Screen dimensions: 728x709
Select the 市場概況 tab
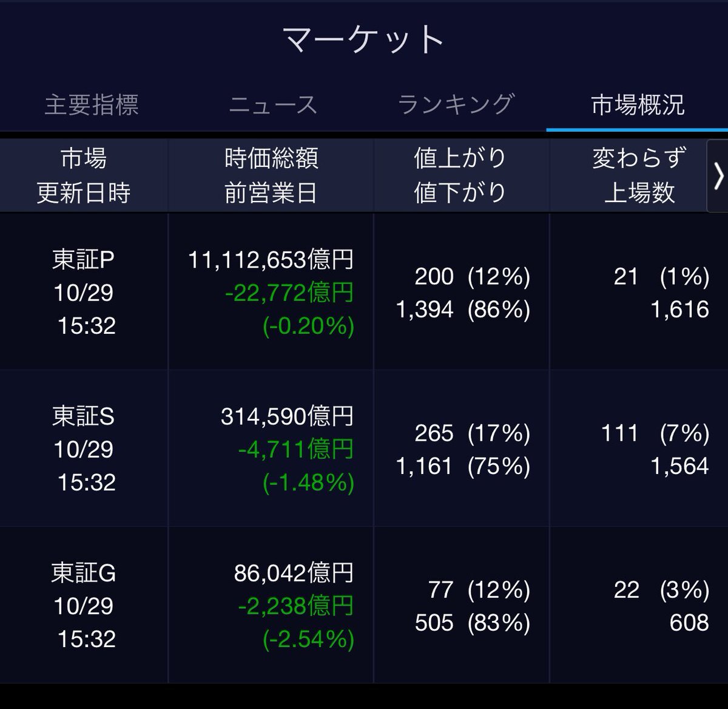point(638,105)
